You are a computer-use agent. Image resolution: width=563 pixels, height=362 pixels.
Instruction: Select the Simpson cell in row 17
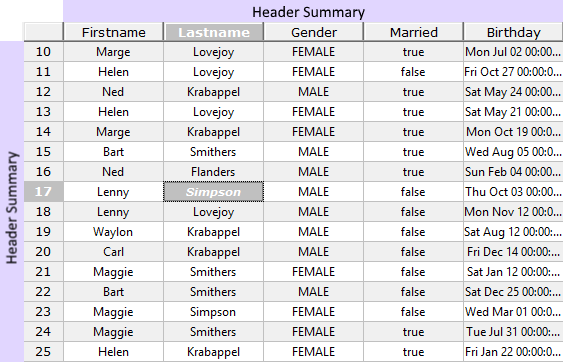pos(214,192)
